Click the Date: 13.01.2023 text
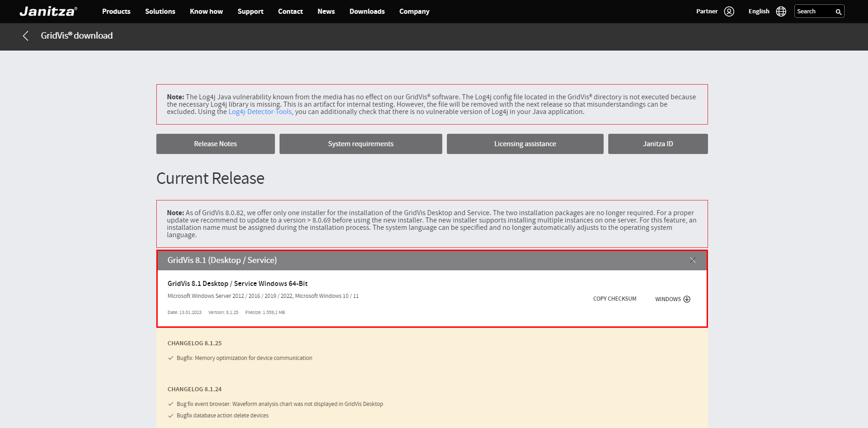 (x=184, y=313)
